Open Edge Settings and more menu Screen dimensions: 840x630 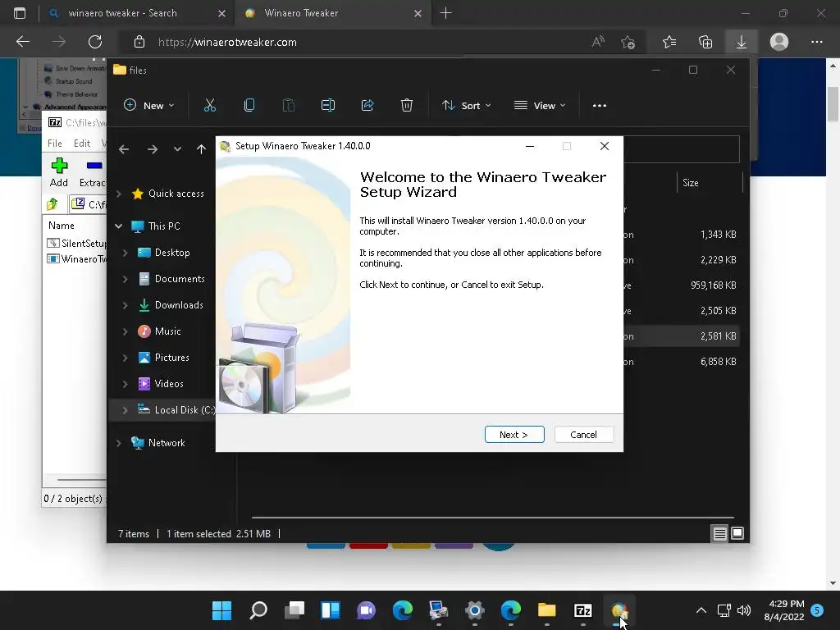point(816,42)
